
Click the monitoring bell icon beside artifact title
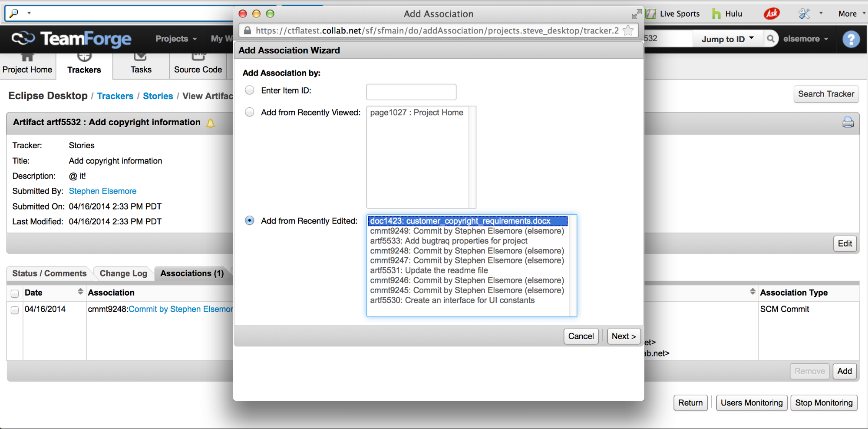click(211, 123)
